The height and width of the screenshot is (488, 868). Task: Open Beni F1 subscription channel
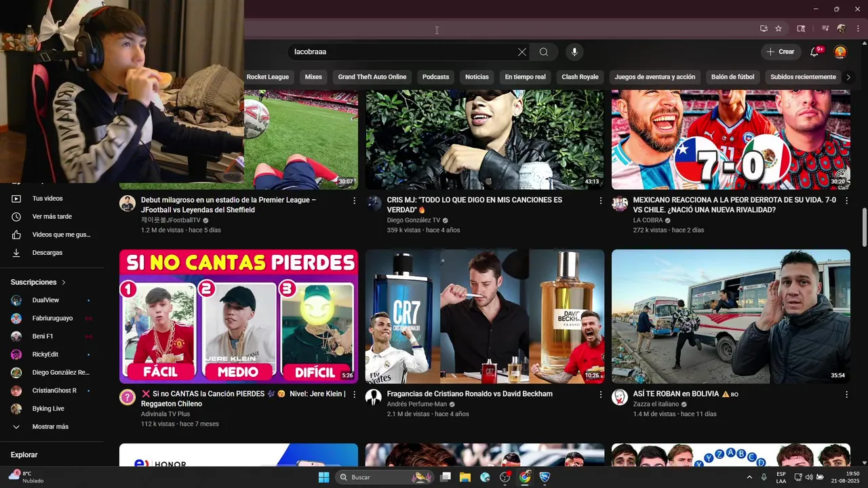click(52, 337)
